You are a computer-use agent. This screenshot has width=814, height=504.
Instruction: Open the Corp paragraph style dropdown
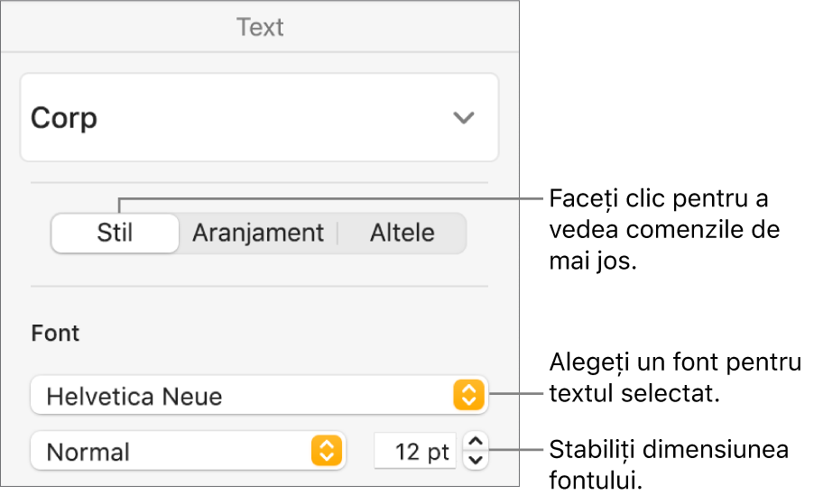(x=259, y=118)
